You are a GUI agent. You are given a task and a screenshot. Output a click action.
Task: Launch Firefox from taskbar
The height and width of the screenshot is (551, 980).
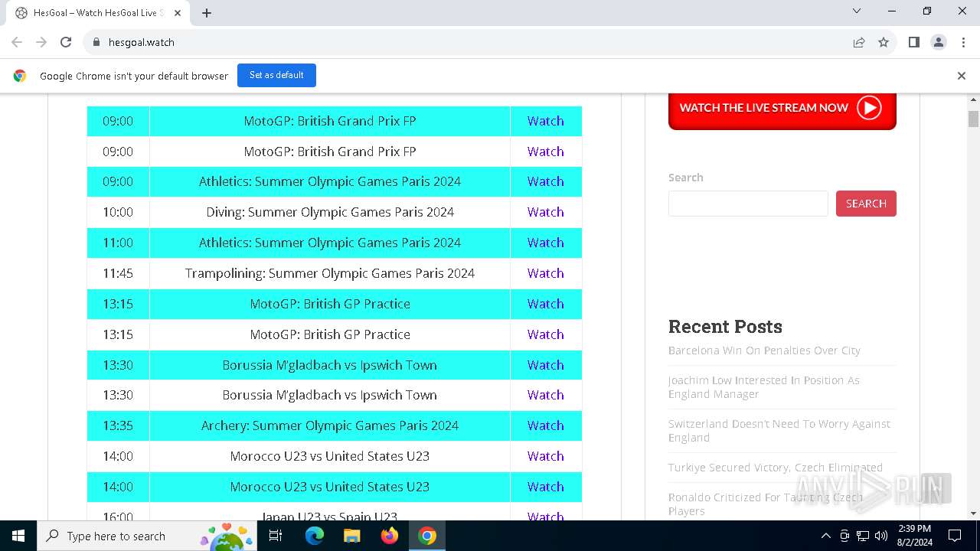(x=390, y=536)
